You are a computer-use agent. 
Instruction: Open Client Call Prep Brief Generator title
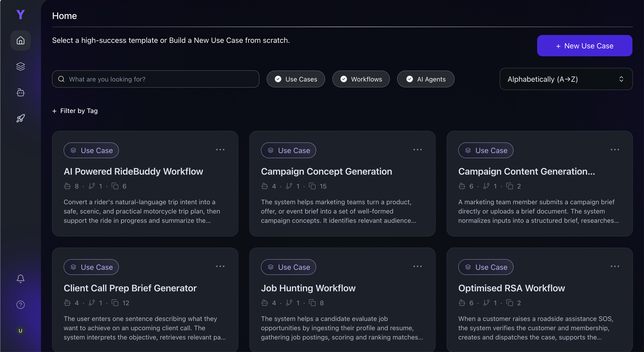tap(130, 288)
